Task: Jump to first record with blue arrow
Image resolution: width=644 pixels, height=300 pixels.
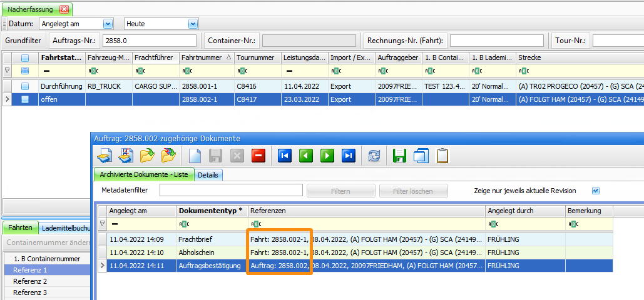Action: coord(285,156)
